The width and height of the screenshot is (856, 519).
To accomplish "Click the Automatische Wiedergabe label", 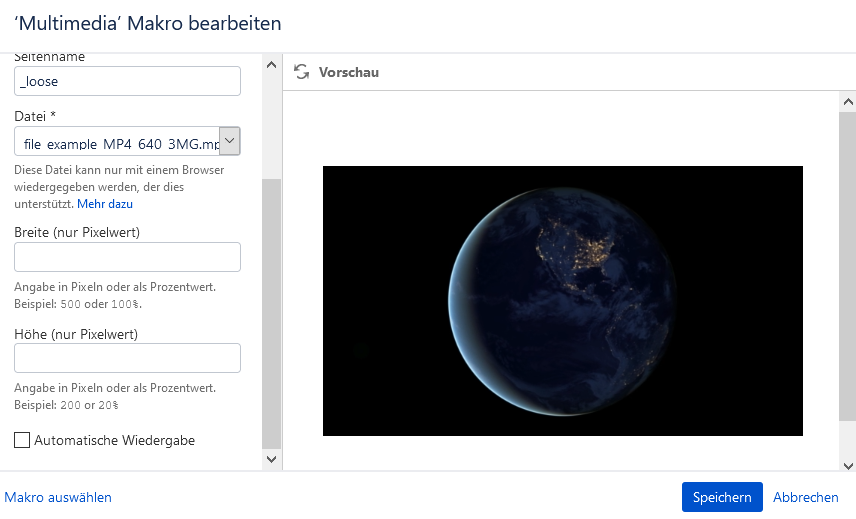I will tap(115, 440).
